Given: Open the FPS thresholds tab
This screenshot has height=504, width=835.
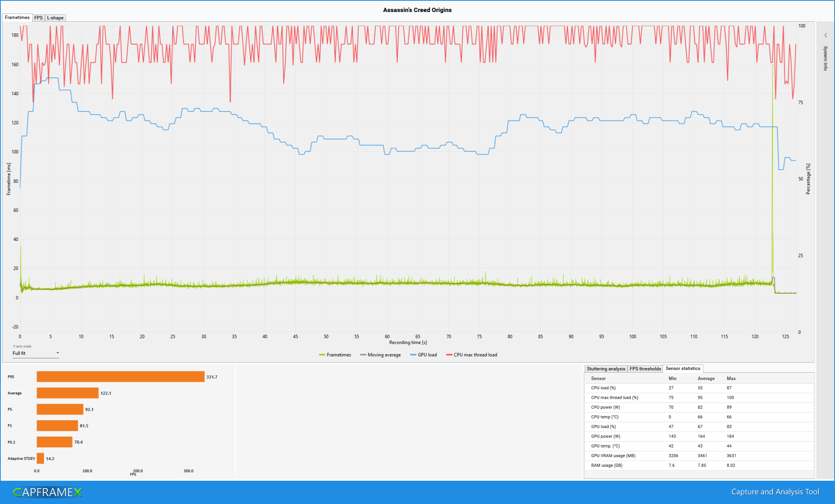Looking at the screenshot, I should tap(645, 369).
